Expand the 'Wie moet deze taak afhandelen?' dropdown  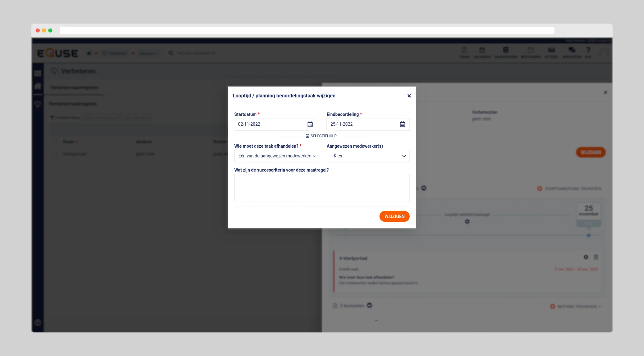(276, 156)
